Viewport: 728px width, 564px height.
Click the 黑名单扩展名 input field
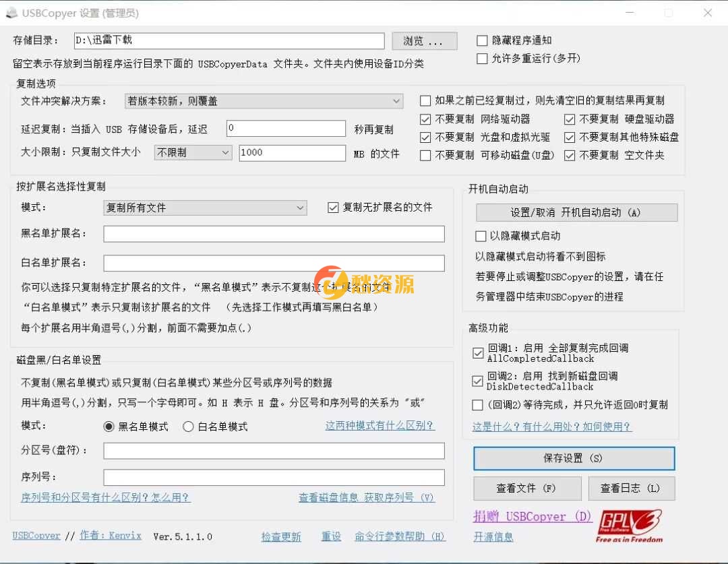(273, 234)
